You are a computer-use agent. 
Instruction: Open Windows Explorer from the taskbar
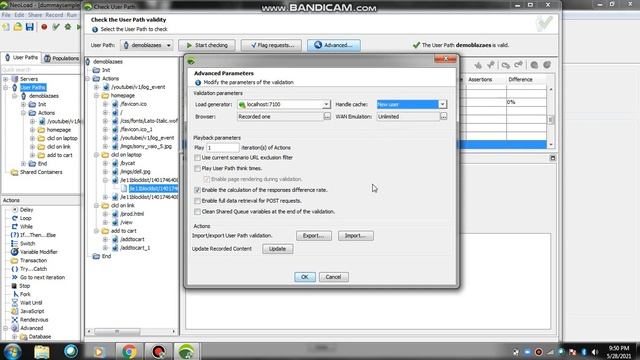coord(42,351)
